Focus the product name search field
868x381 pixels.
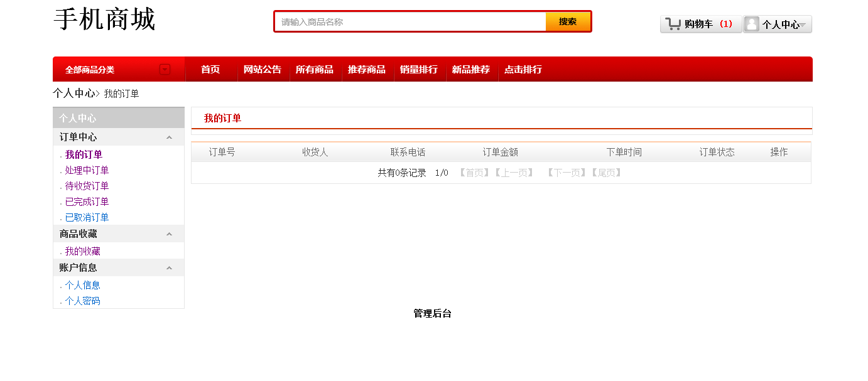pyautogui.click(x=411, y=21)
